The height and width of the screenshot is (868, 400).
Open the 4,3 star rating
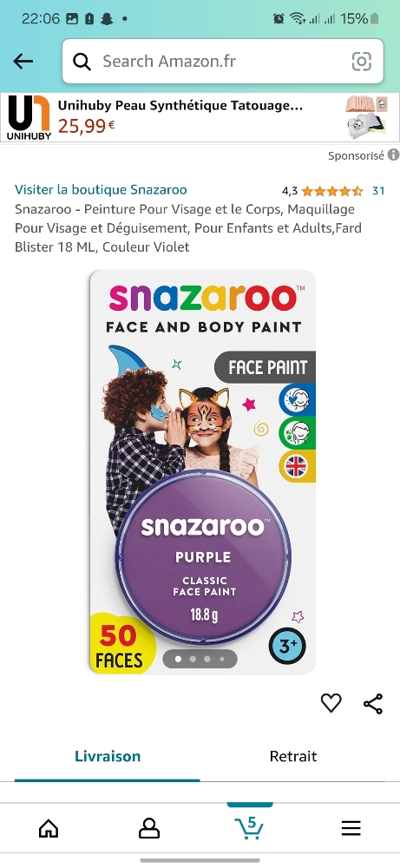pyautogui.click(x=322, y=191)
